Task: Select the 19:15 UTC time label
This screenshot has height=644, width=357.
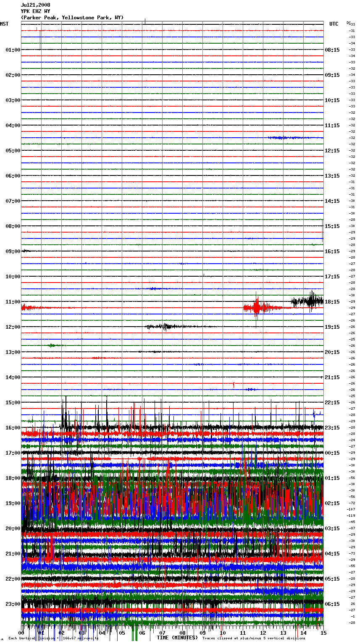Action: pos(332,327)
